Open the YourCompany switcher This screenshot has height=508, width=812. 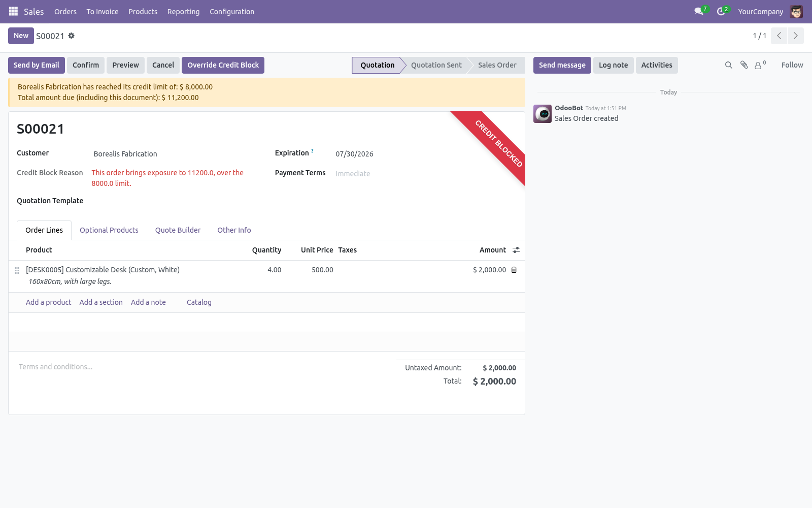coord(760,12)
